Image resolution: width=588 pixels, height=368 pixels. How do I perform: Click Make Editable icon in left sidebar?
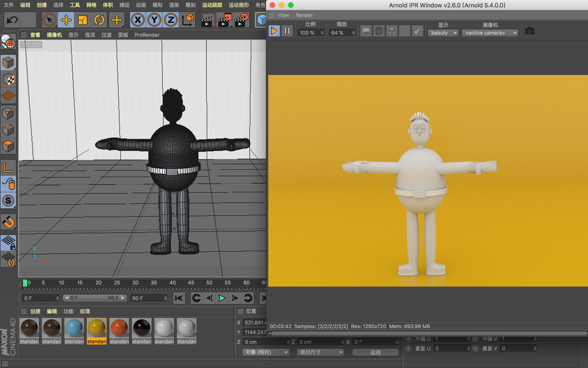pos(8,42)
